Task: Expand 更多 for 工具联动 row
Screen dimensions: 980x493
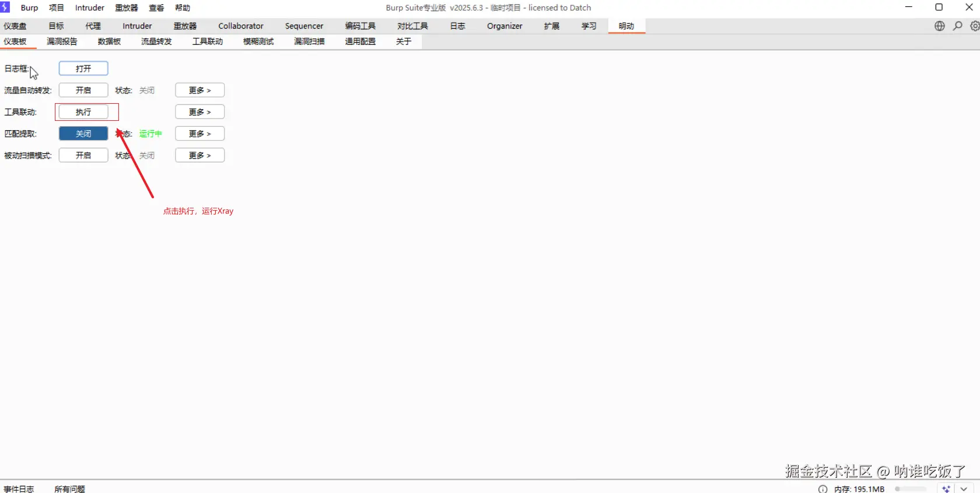Action: pos(199,112)
